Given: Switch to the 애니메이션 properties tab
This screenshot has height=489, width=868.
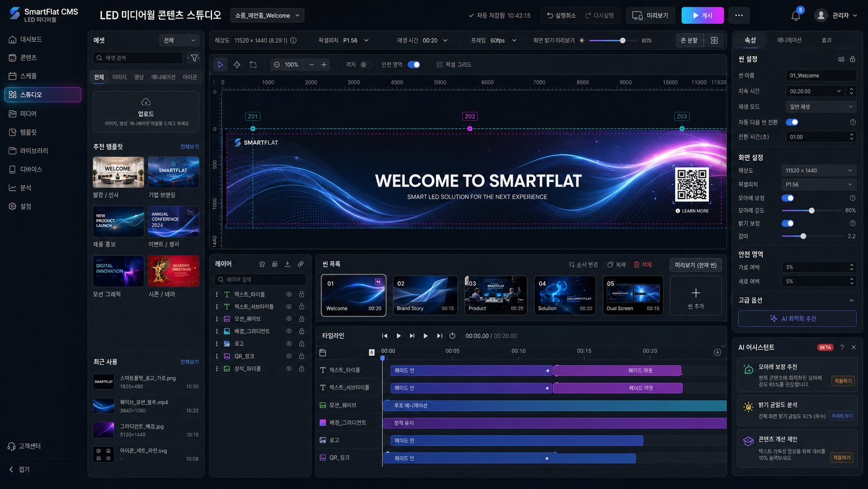Looking at the screenshot, I should click(x=789, y=40).
